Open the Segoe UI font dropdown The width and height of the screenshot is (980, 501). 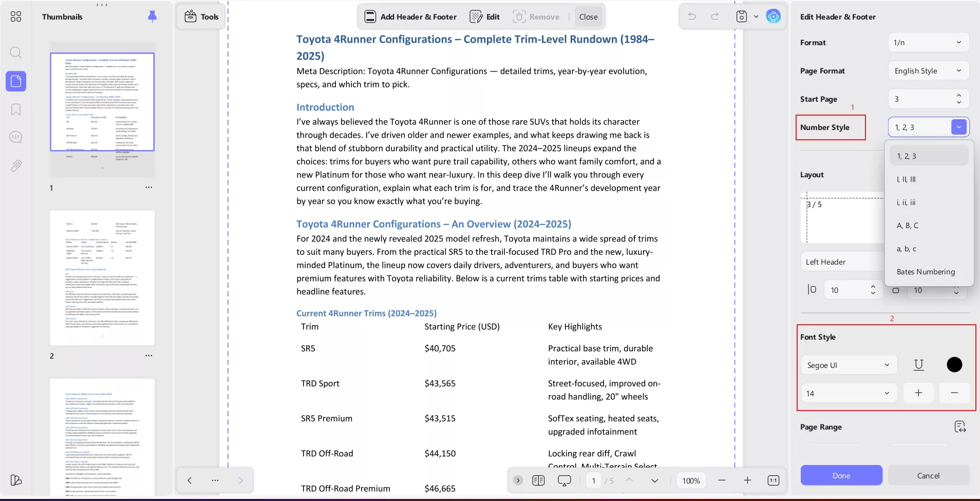[847, 365]
